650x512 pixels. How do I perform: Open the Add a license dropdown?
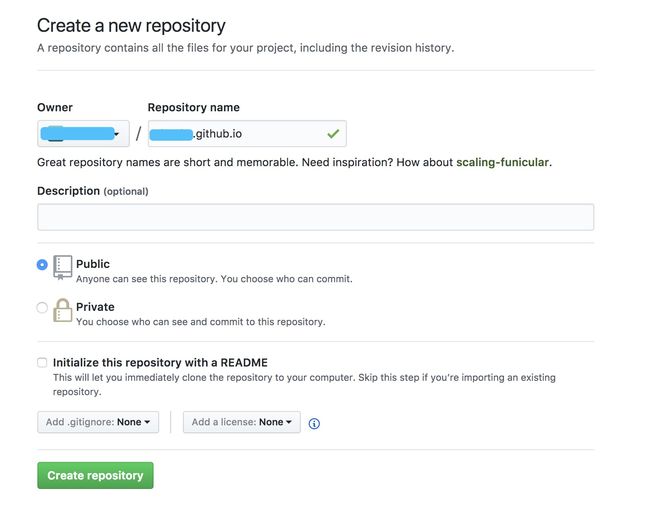[x=242, y=422]
